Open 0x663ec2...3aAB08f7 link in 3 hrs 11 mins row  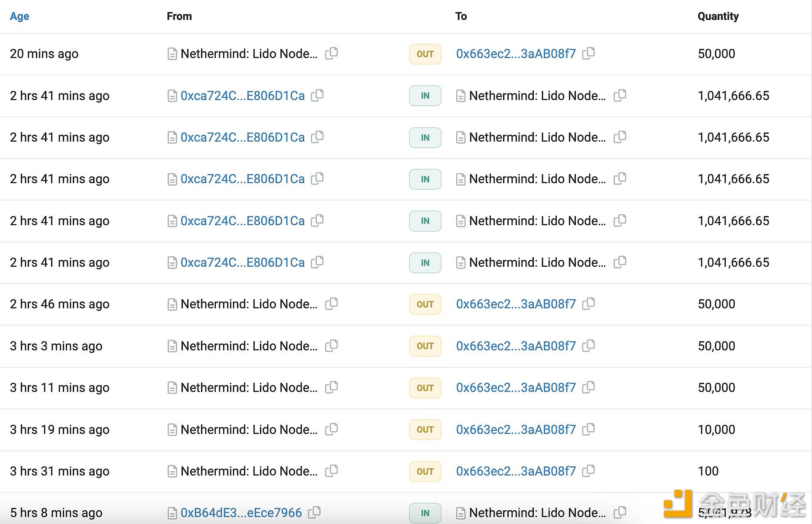(516, 388)
